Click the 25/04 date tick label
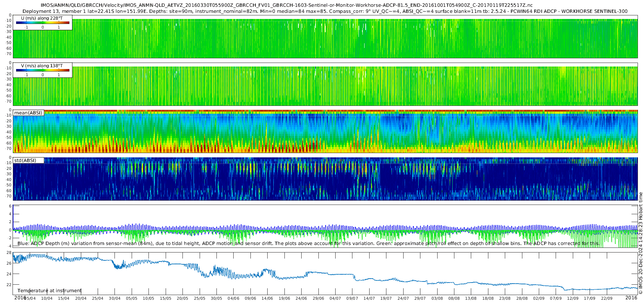644x304 pixels. pyautogui.click(x=98, y=299)
